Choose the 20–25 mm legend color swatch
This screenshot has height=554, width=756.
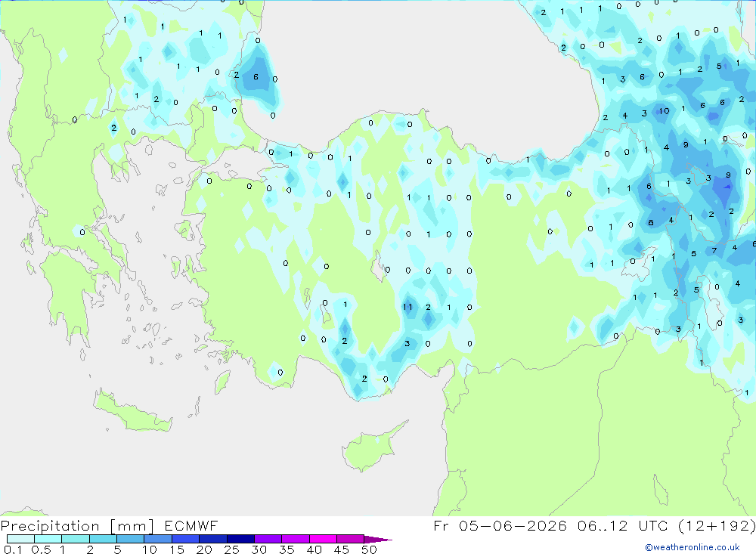[213, 539]
